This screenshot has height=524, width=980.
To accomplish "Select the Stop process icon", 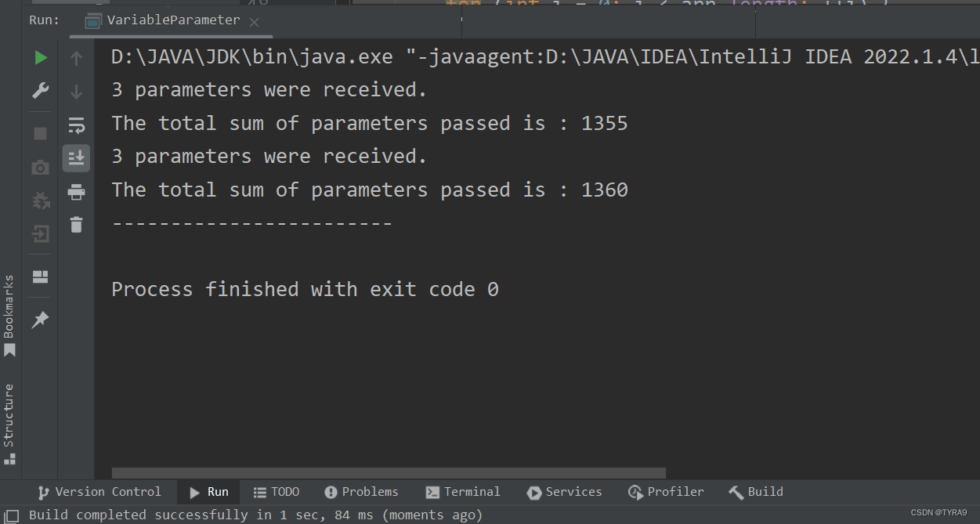I will [x=40, y=133].
